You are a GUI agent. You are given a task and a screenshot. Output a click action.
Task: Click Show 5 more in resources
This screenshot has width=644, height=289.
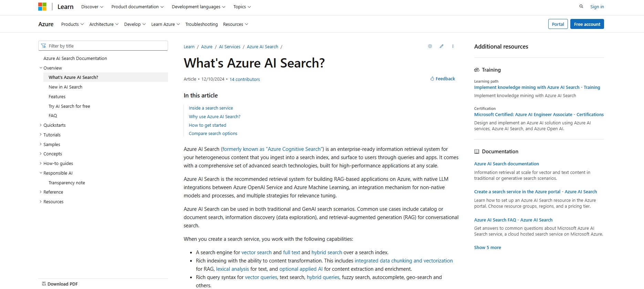click(x=487, y=247)
